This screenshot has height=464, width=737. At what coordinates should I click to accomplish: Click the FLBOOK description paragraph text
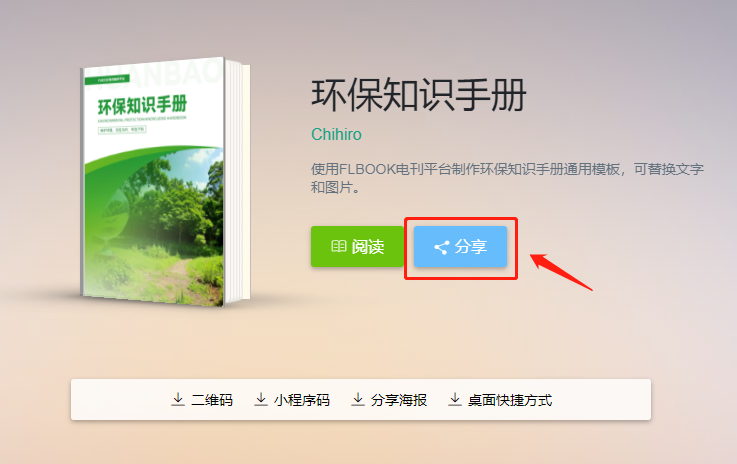click(507, 178)
